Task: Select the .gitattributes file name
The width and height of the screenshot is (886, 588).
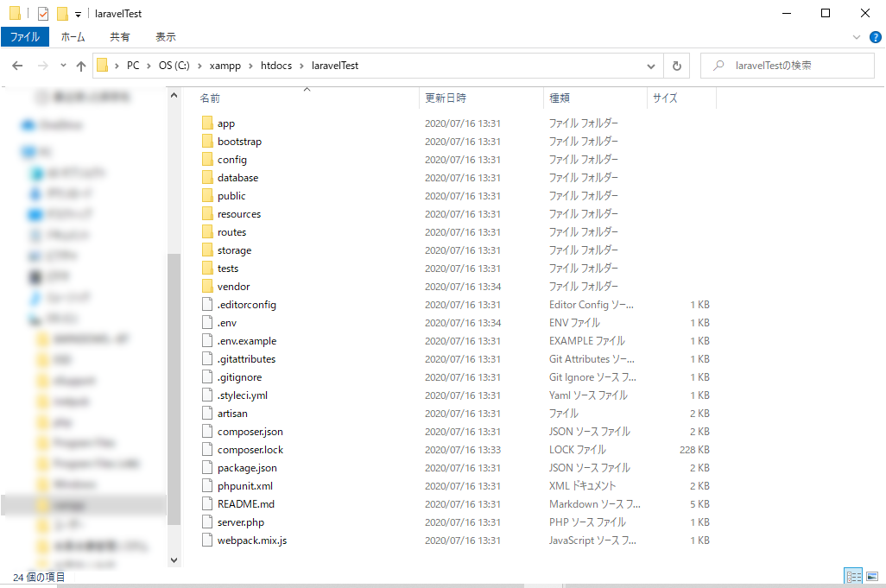Action: coord(246,358)
